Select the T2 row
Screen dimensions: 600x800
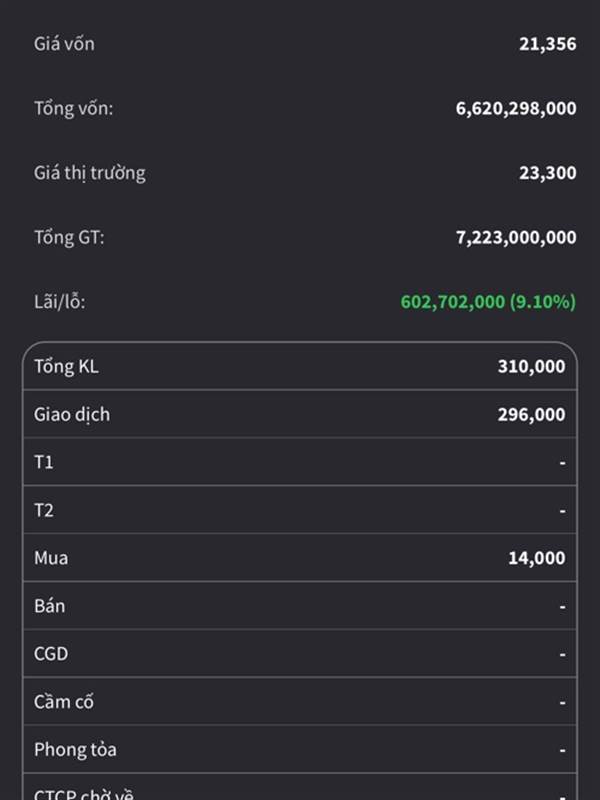click(300, 510)
